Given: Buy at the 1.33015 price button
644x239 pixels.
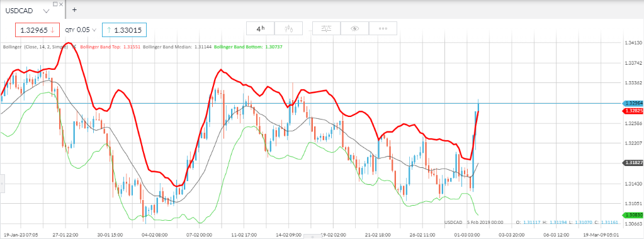Looking at the screenshot, I should [x=124, y=30].
